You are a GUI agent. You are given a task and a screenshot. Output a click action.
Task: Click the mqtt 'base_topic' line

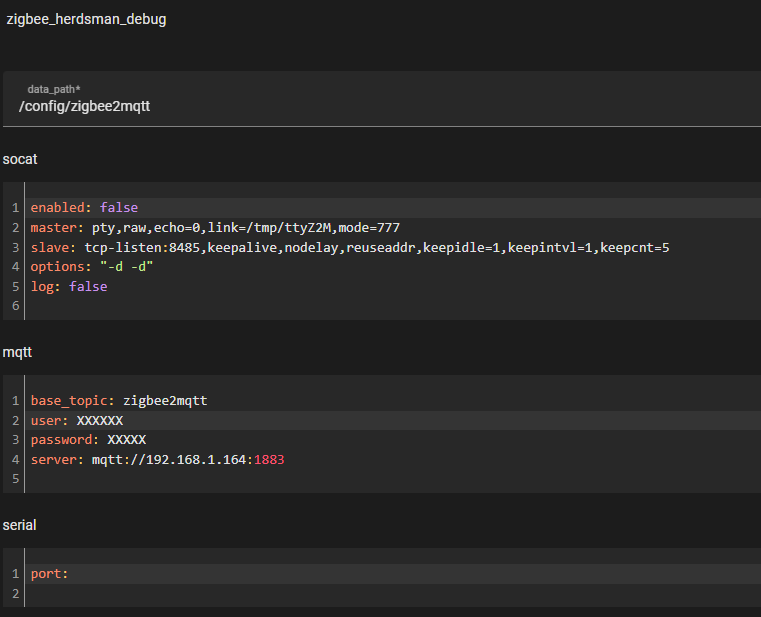pyautogui.click(x=118, y=400)
